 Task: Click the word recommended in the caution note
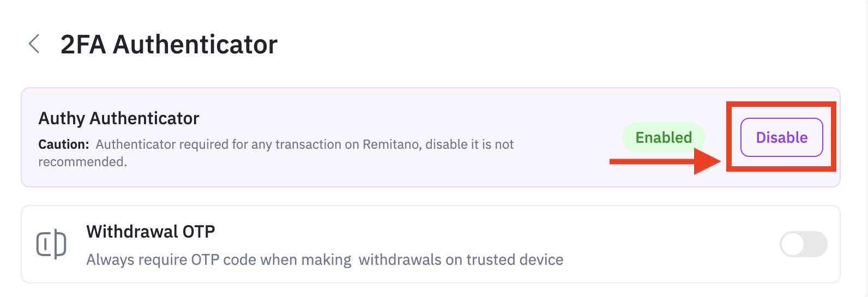[x=82, y=162]
